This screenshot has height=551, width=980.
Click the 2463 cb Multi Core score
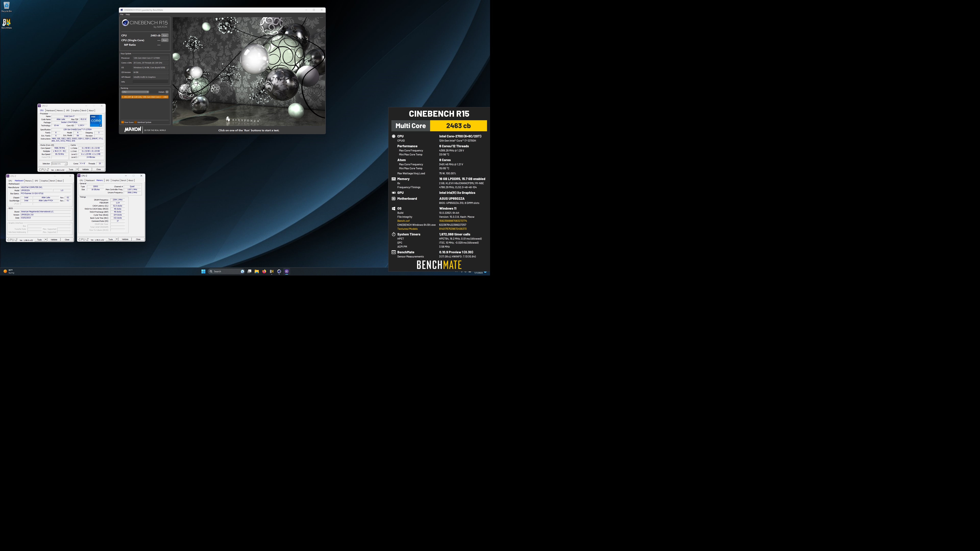point(458,126)
